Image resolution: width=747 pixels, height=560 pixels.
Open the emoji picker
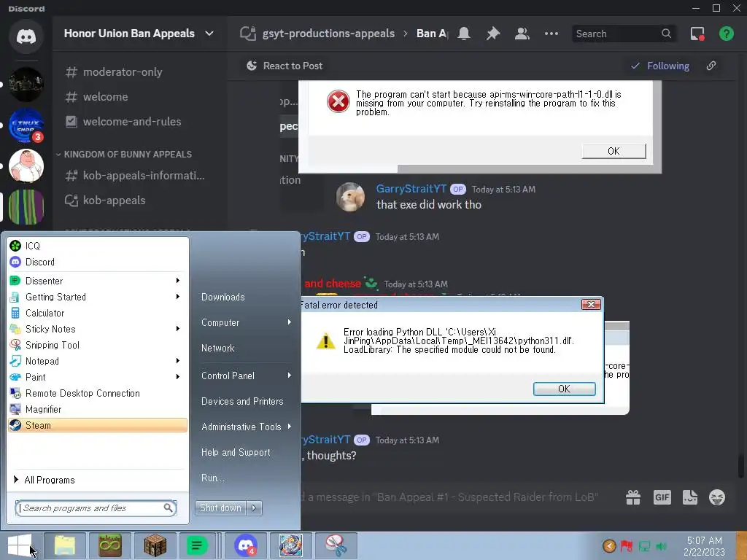coord(717,497)
